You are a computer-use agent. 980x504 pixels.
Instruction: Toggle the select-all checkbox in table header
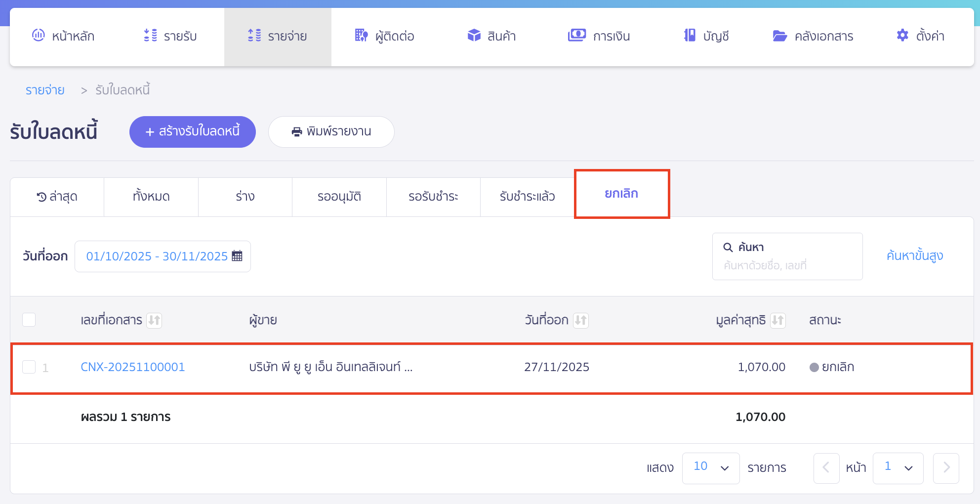(29, 320)
